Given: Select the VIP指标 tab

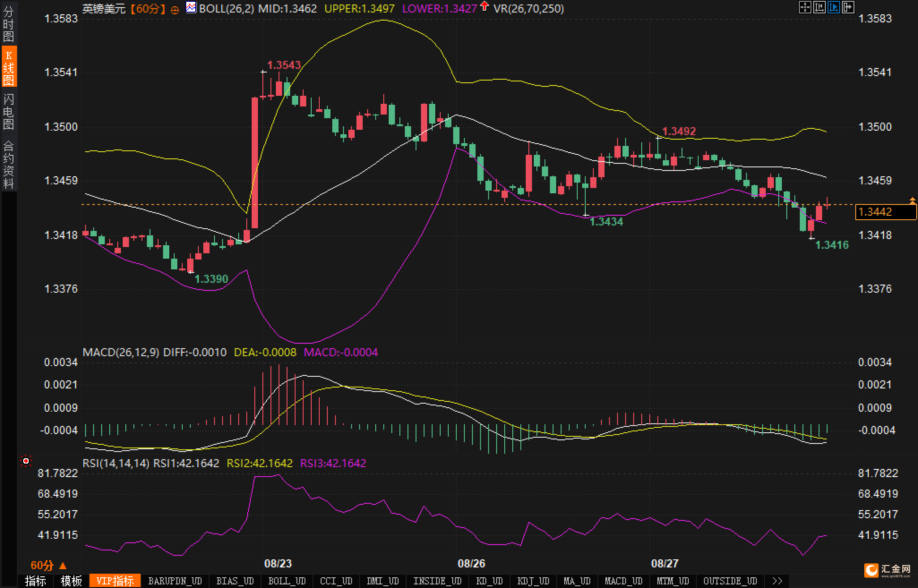Looking at the screenshot, I should (115, 581).
